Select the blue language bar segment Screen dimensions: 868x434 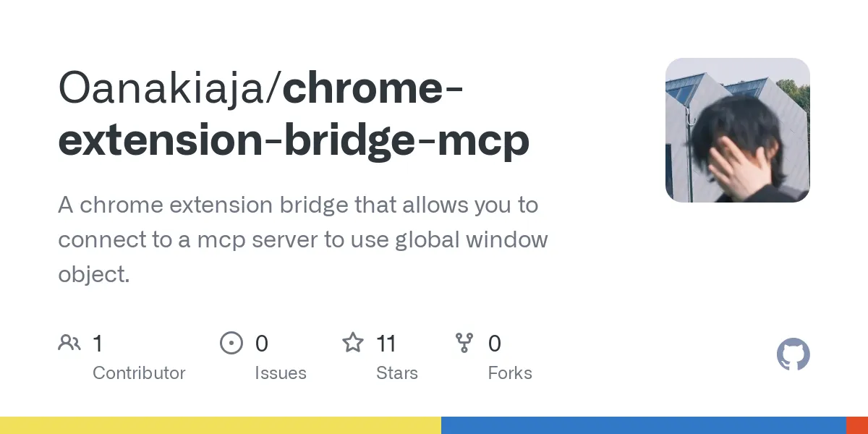(x=644, y=425)
